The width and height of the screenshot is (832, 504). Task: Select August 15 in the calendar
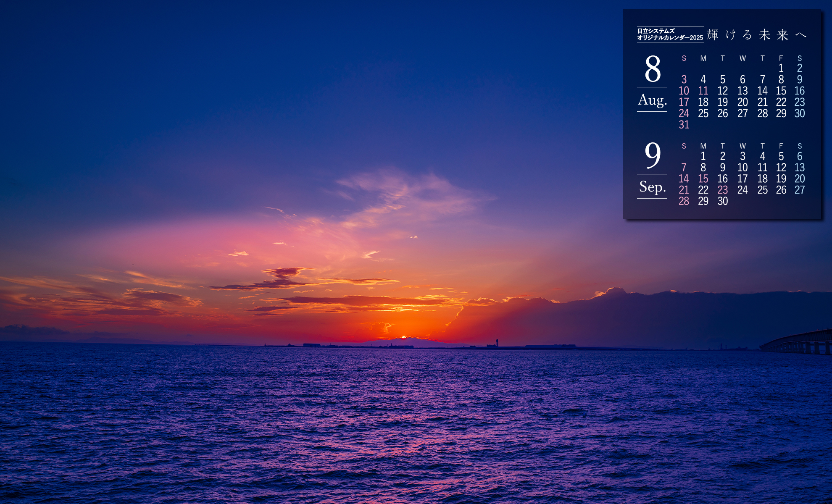781,91
